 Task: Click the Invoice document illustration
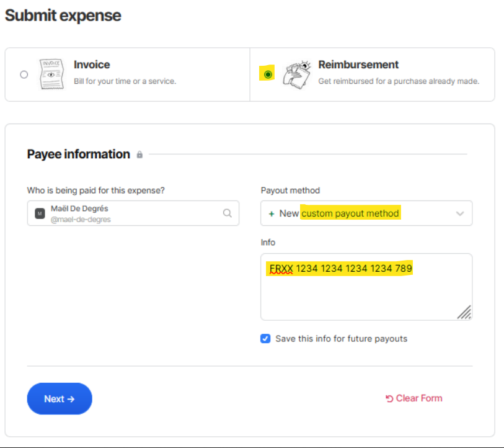52,74
